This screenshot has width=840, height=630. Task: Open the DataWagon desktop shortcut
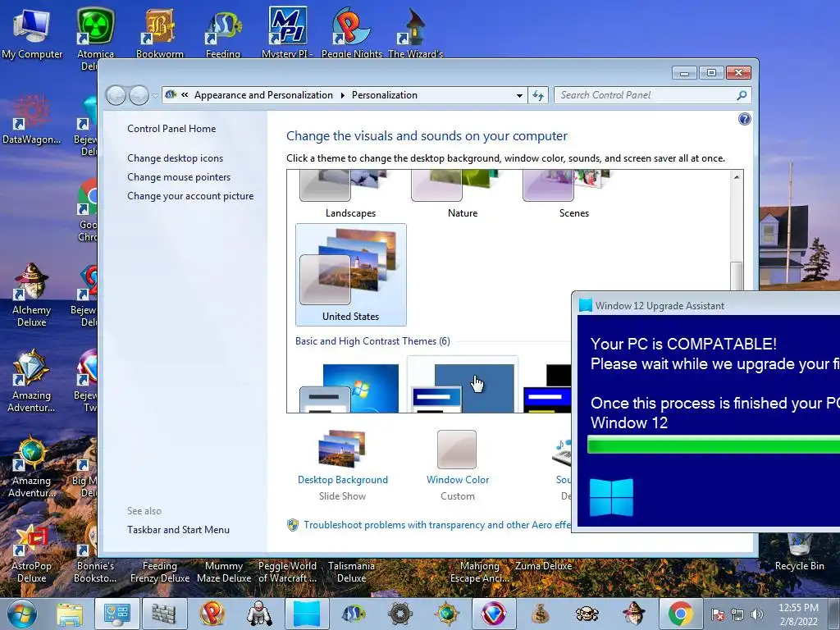click(32, 119)
